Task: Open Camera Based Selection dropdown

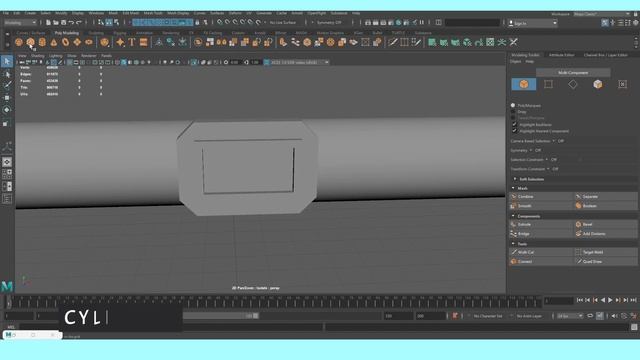Action: [x=554, y=141]
